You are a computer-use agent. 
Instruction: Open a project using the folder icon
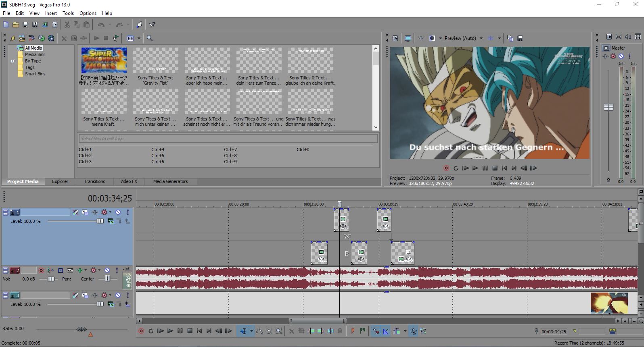16,25
